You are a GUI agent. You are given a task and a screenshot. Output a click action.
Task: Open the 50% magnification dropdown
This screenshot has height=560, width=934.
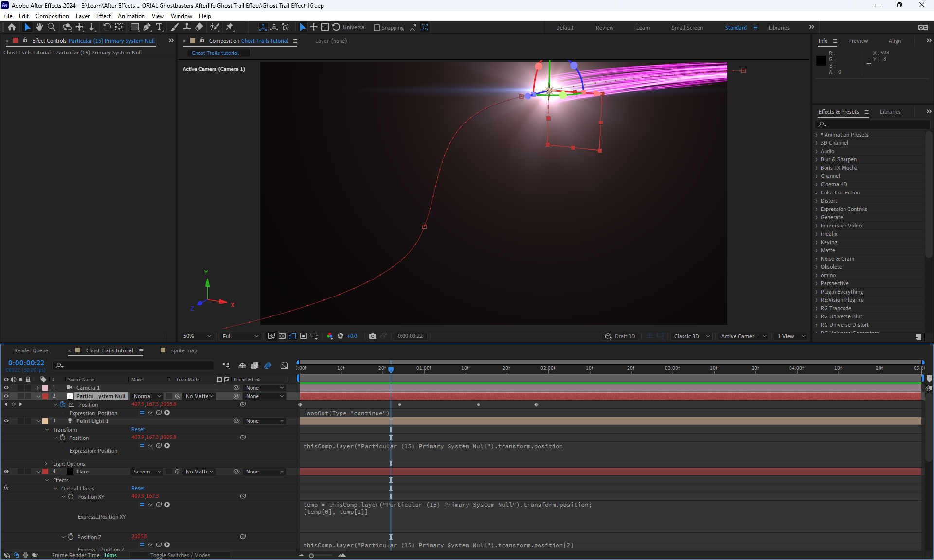[x=197, y=336]
